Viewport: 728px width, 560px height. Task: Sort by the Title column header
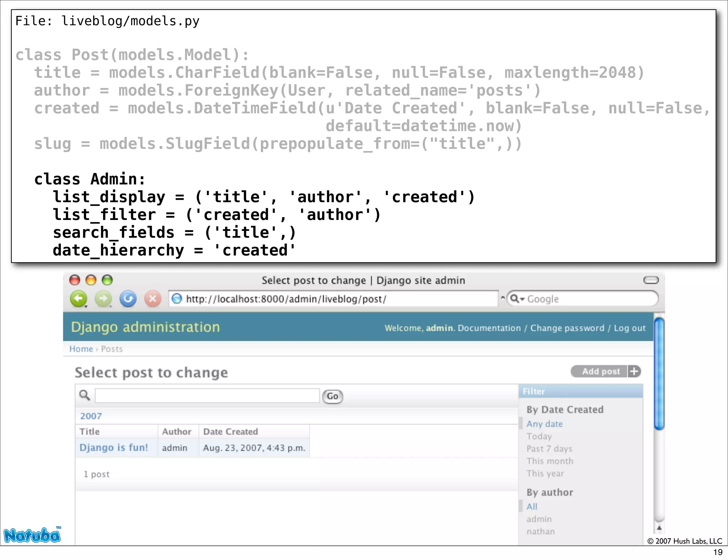click(90, 431)
